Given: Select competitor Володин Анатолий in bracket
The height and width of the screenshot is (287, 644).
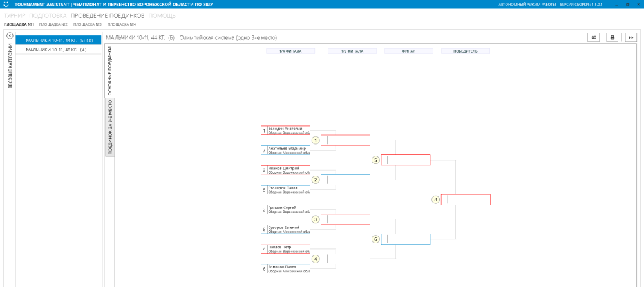Looking at the screenshot, I should coord(285,131).
